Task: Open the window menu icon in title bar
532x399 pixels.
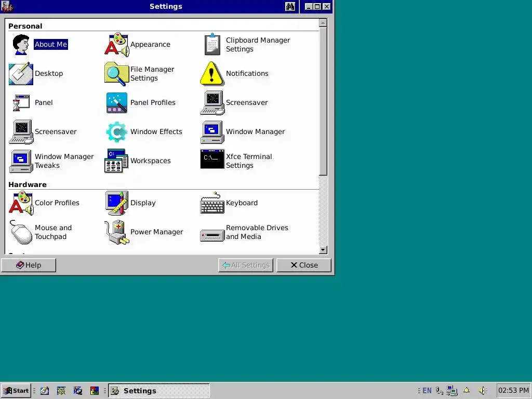Action: pos(7,6)
